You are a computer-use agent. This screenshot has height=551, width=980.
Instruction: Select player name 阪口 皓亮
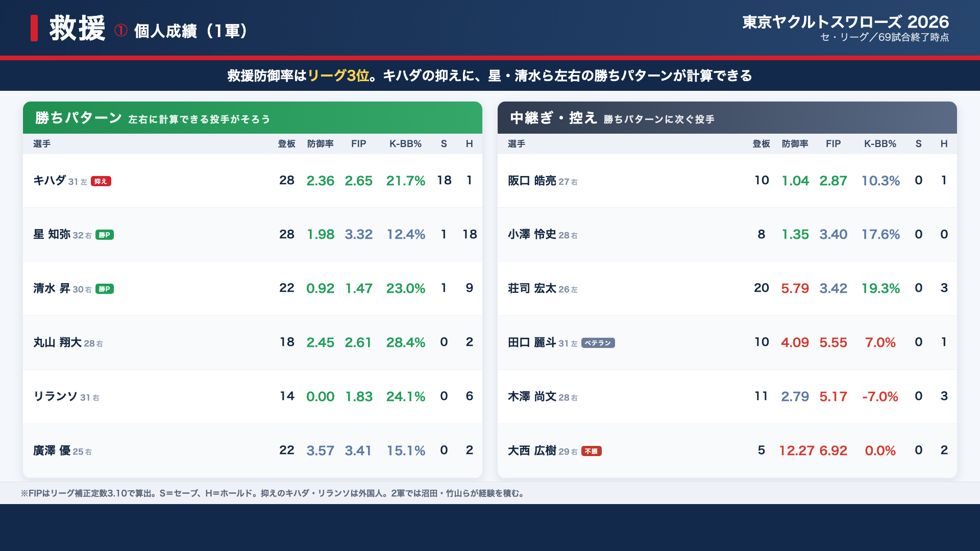(x=532, y=181)
